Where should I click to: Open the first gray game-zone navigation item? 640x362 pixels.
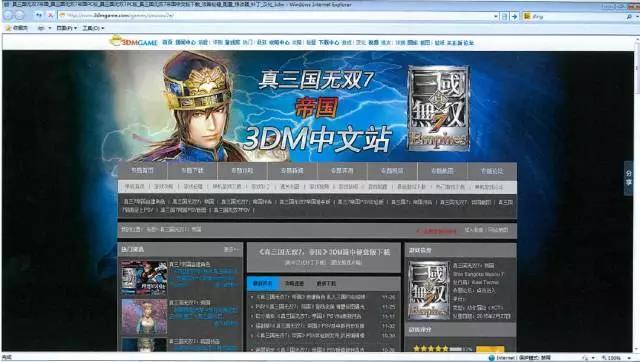click(142, 171)
